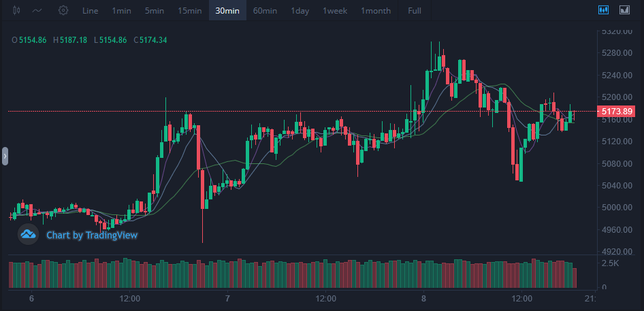Switch to the 60min timeframe
Viewport: 644px width, 311px height.
(x=265, y=11)
